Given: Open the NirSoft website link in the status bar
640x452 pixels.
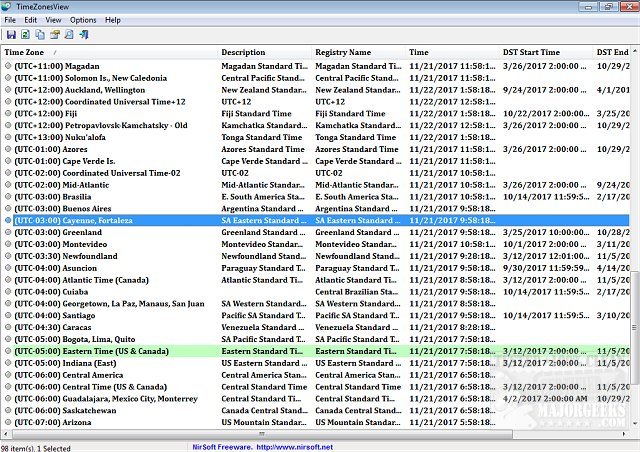Looking at the screenshot, I should click(x=294, y=447).
